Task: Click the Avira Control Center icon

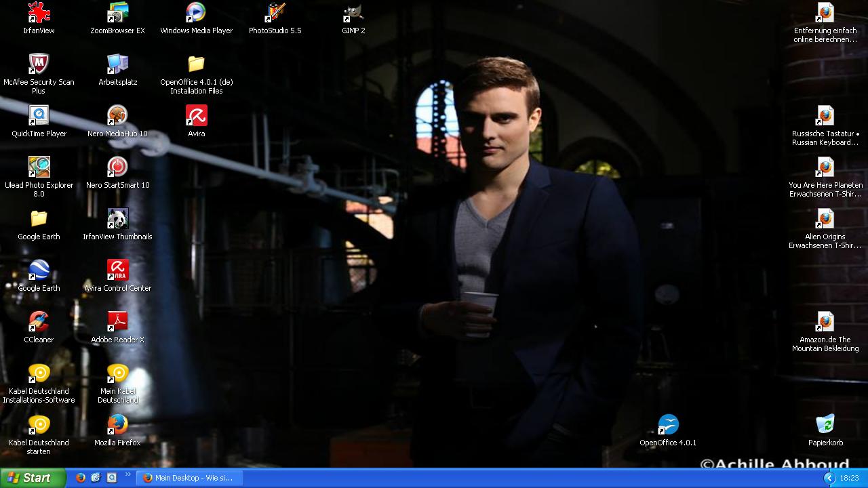Action: pyautogui.click(x=117, y=270)
